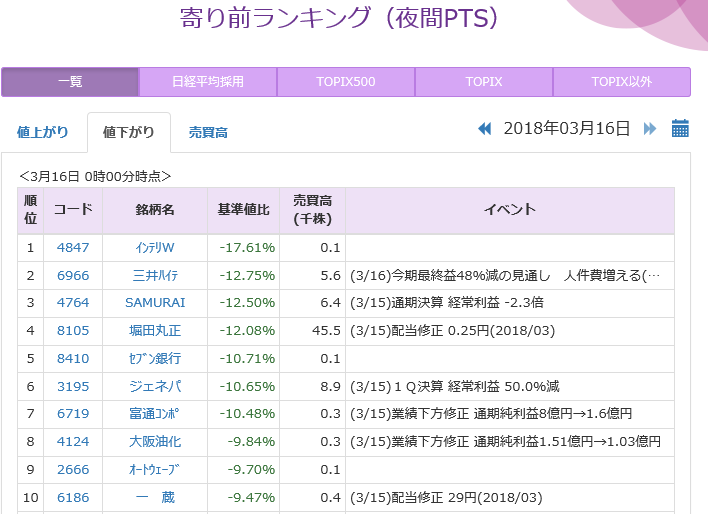The image size is (708, 514).
Task: Open the SAMURAI stock link
Action: point(155,303)
